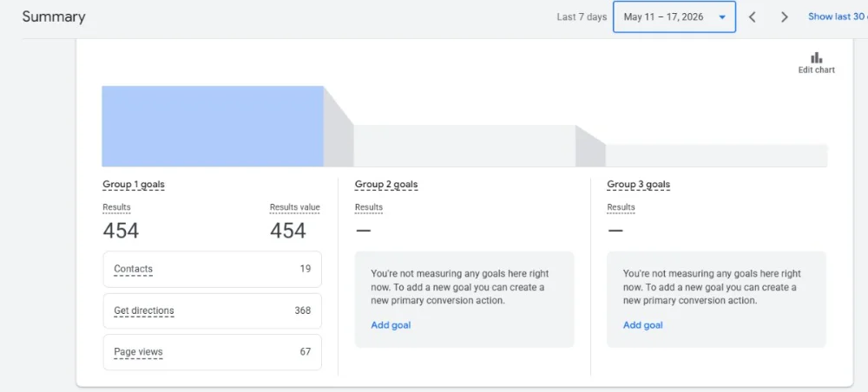Click the 368 Get directions count

(x=302, y=310)
